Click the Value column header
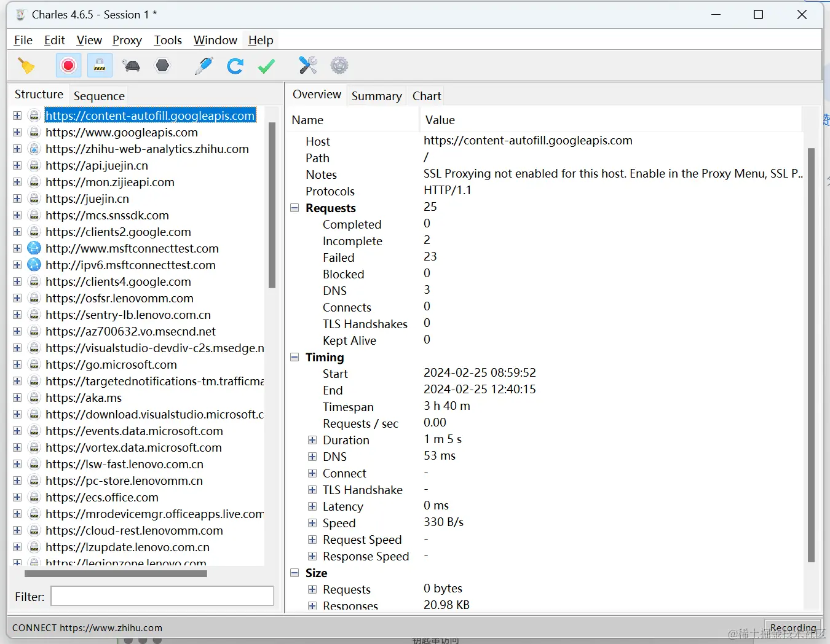Viewport: 830px width, 644px height. 611,120
